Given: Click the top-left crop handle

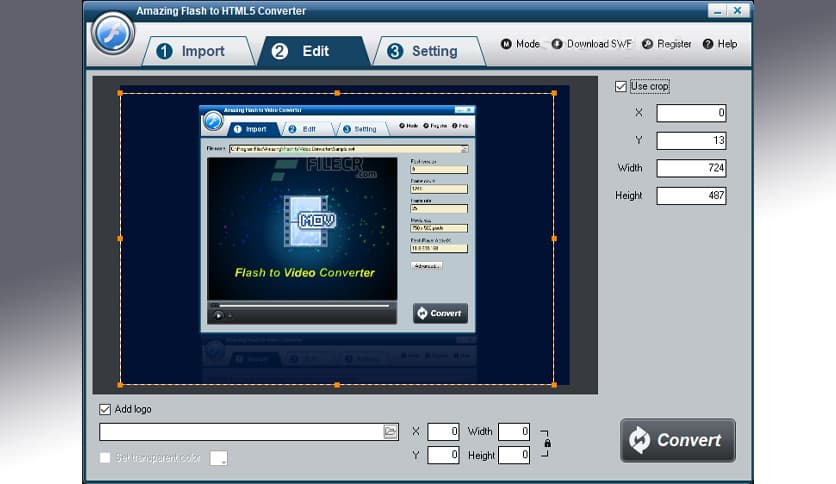Looking at the screenshot, I should [x=120, y=93].
